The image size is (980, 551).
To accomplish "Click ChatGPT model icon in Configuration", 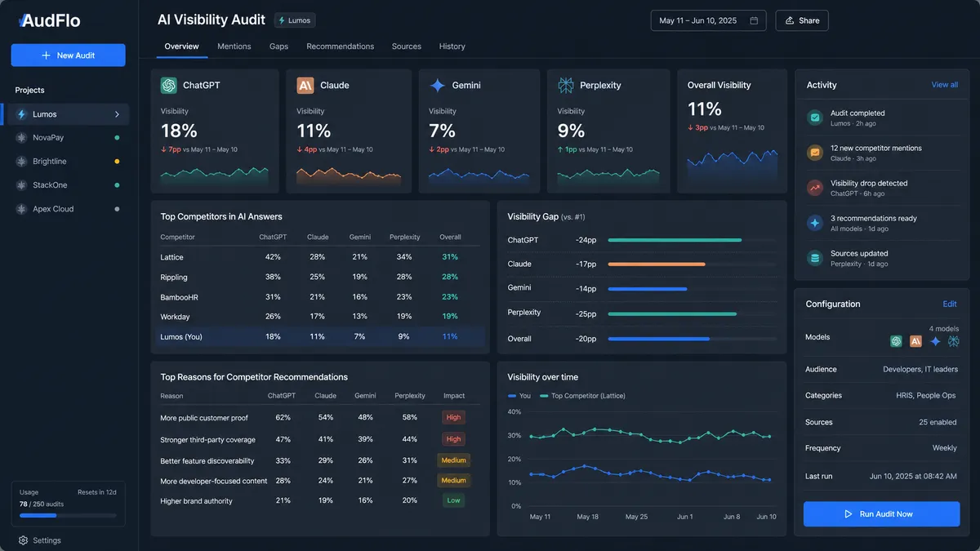I will (896, 341).
